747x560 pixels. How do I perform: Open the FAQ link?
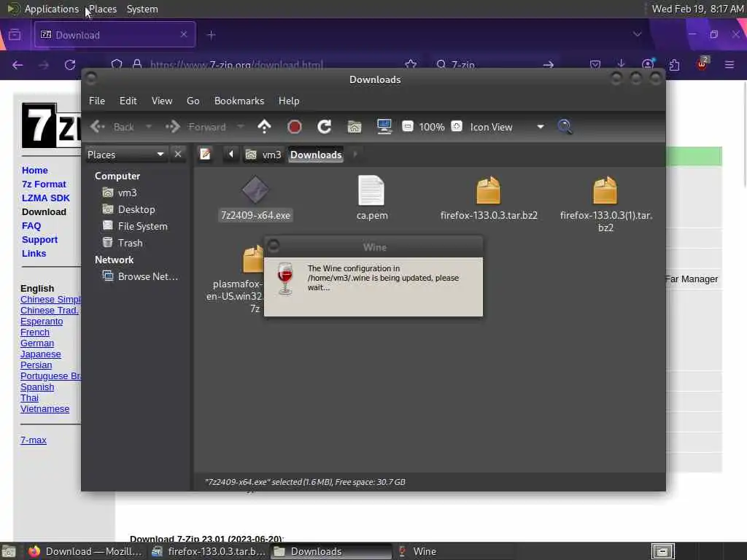click(31, 226)
